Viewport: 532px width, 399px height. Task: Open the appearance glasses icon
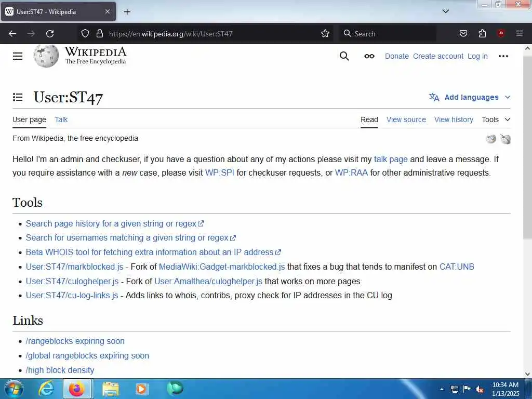[x=369, y=56]
